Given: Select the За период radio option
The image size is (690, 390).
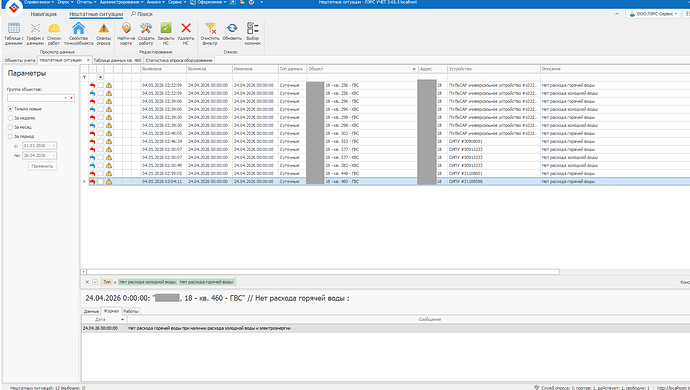Looking at the screenshot, I should (x=21, y=136).
